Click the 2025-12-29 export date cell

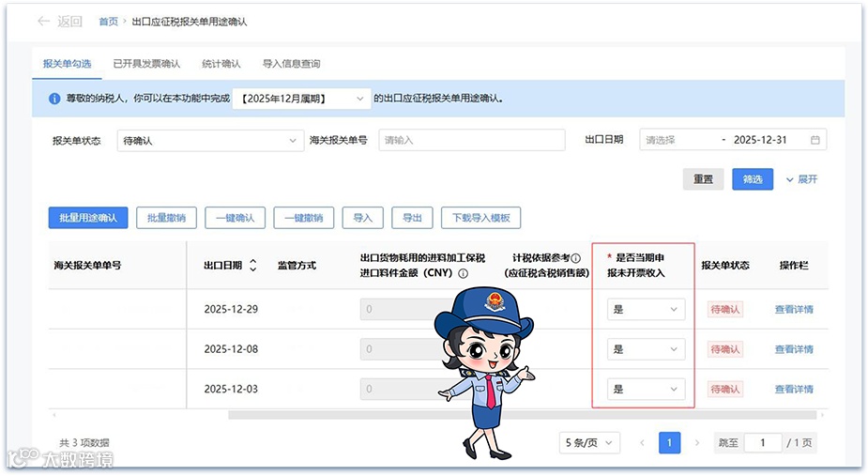[231, 309]
